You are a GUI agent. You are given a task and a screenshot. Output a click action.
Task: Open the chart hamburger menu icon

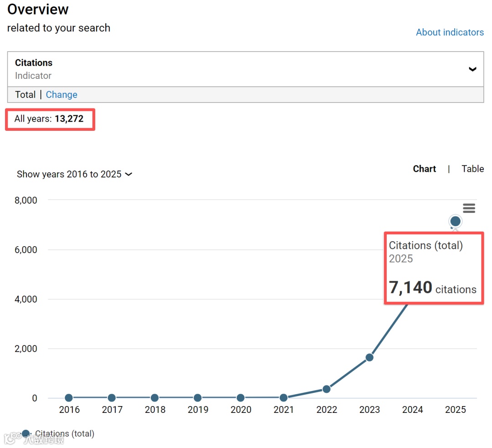click(469, 208)
